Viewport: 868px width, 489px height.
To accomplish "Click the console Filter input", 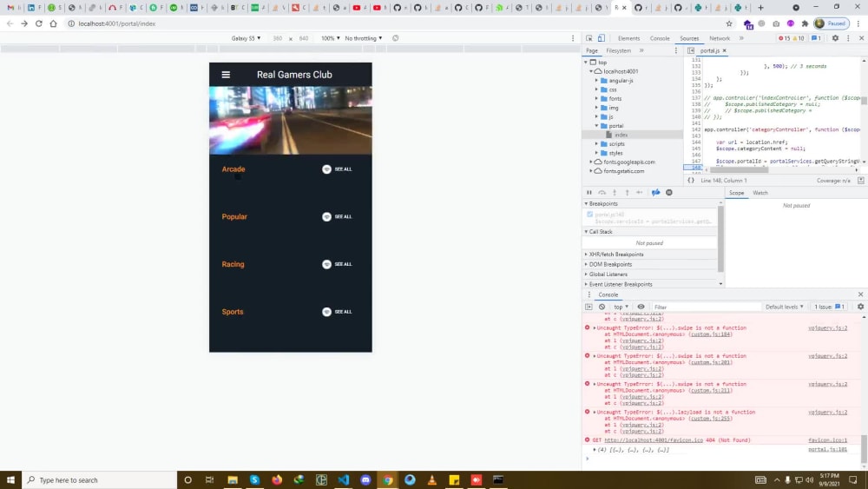I will point(705,307).
